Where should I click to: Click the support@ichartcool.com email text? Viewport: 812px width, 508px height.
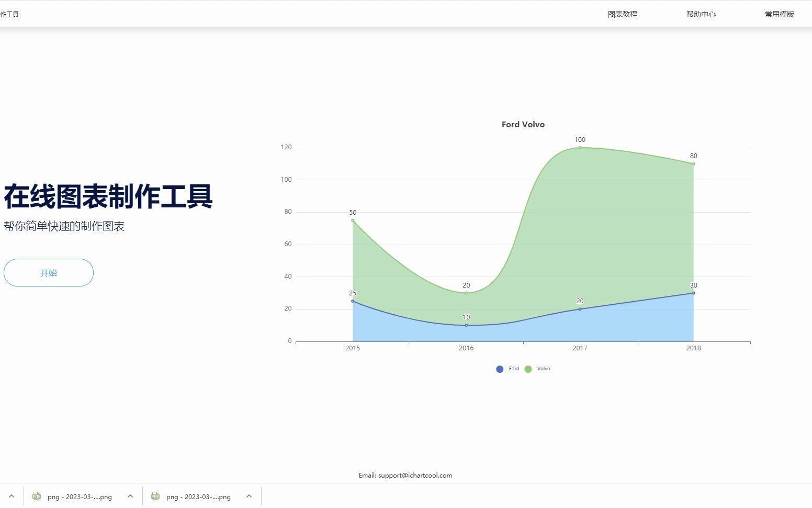(415, 476)
